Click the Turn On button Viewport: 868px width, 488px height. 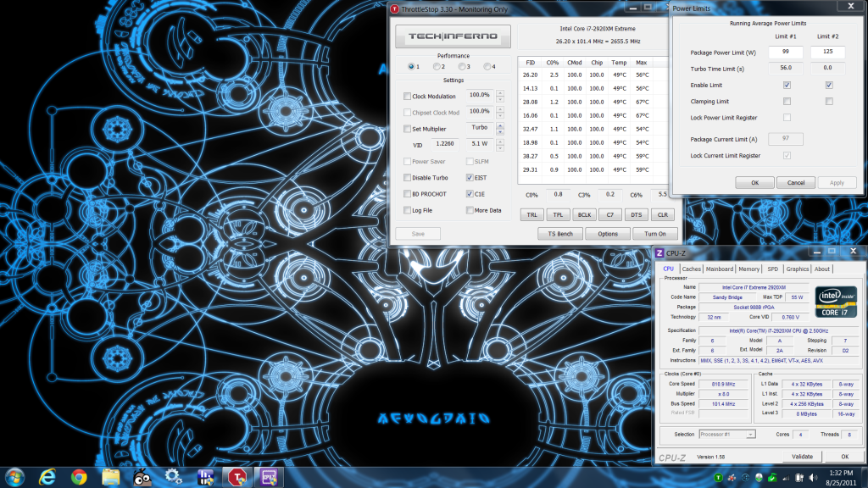point(655,234)
